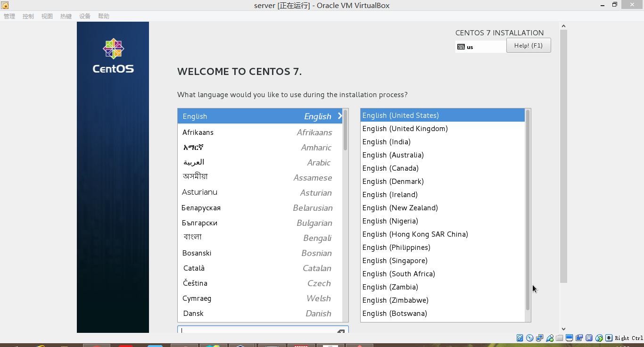Open the network adapters status icon
Image resolution: width=644 pixels, height=347 pixels.
539,338
